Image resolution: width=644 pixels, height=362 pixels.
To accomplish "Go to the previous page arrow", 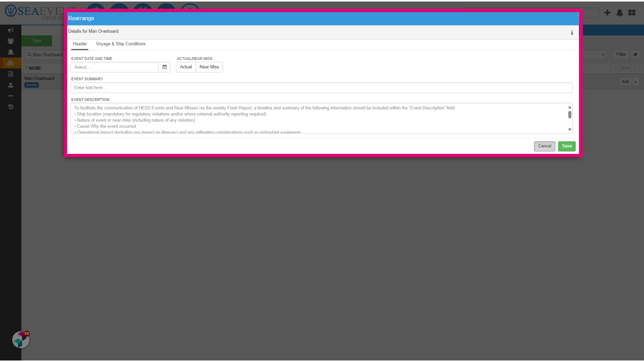I will tap(615, 68).
